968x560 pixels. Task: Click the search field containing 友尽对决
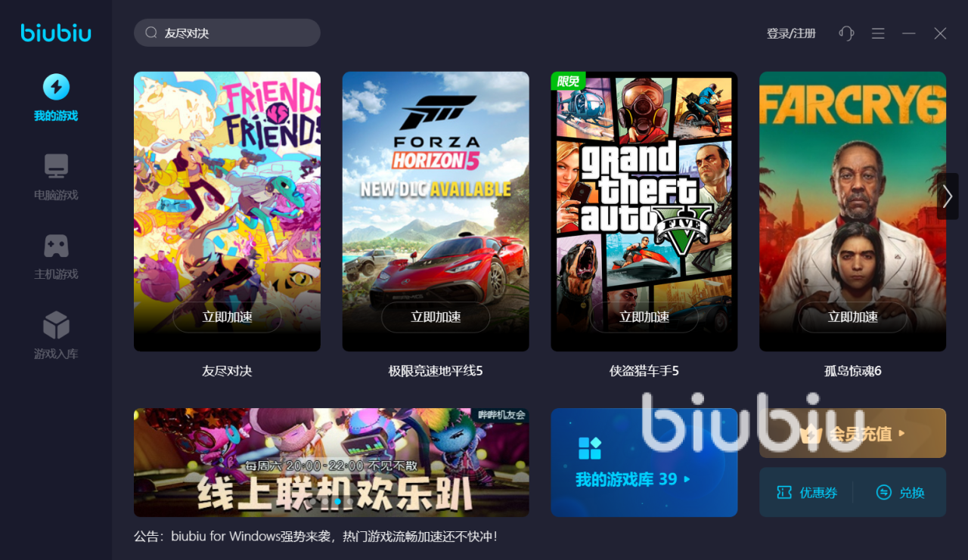click(227, 32)
